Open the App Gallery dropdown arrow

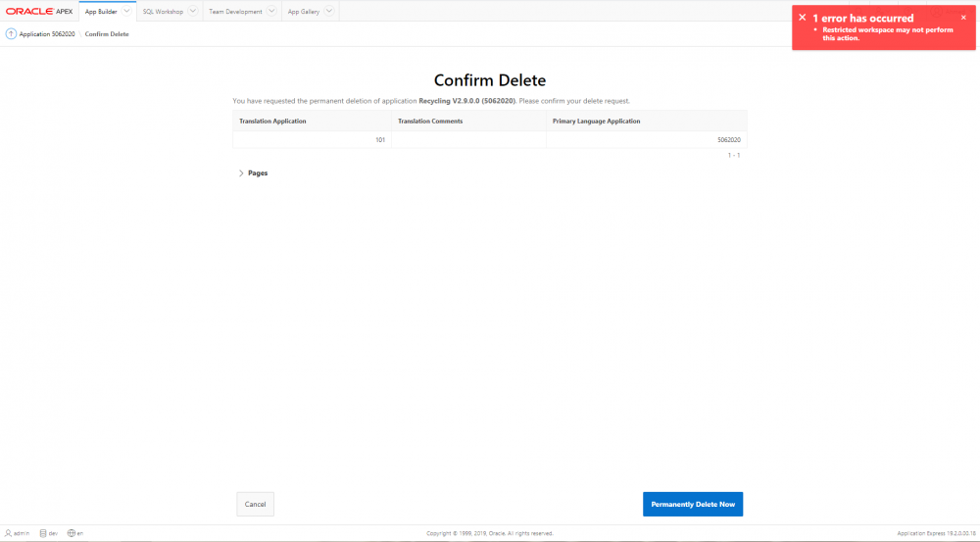tap(328, 11)
